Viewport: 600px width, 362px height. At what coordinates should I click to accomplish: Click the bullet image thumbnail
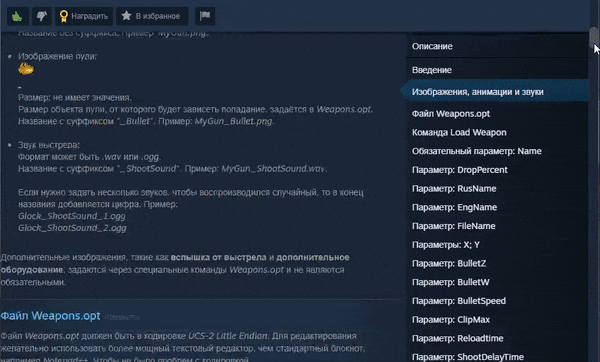[x=26, y=69]
